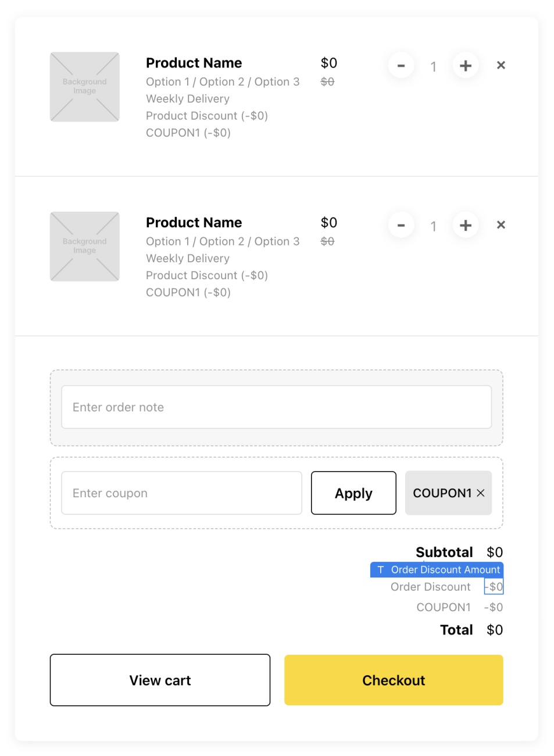Remove first product with X icon
This screenshot has width=554, height=756.
coord(501,65)
